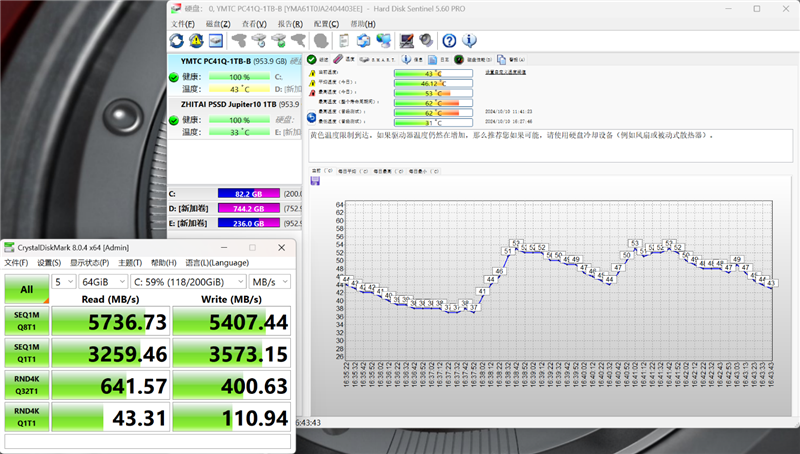
Task: Click green health check icon of ZHITAI disk
Action: [174, 120]
